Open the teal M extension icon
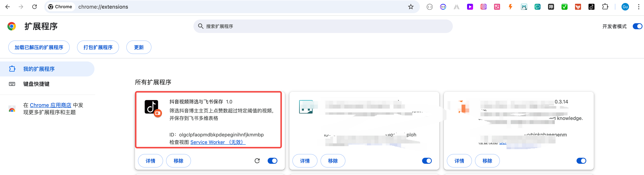The image size is (644, 175). click(524, 7)
